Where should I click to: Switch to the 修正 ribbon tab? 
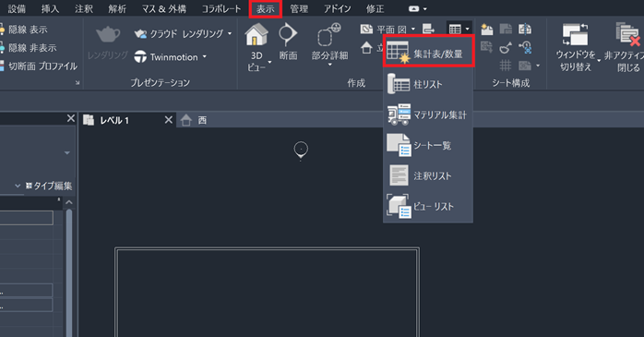375,9
